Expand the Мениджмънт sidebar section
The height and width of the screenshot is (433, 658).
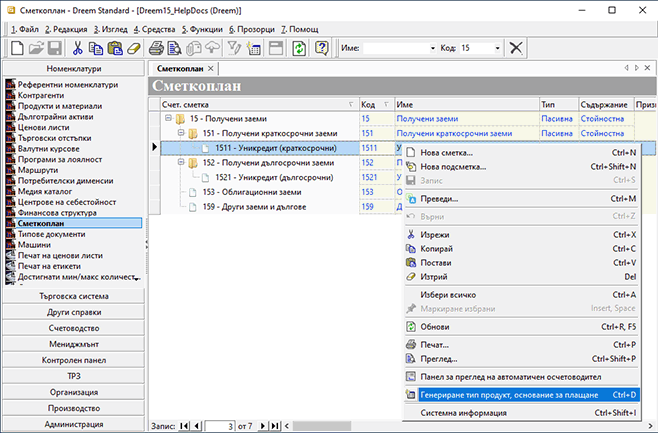coord(73,344)
